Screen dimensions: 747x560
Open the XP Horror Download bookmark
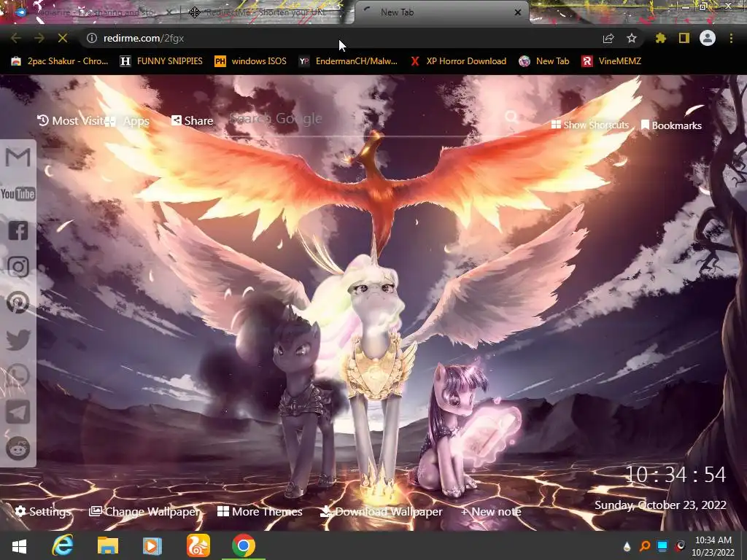pos(458,61)
